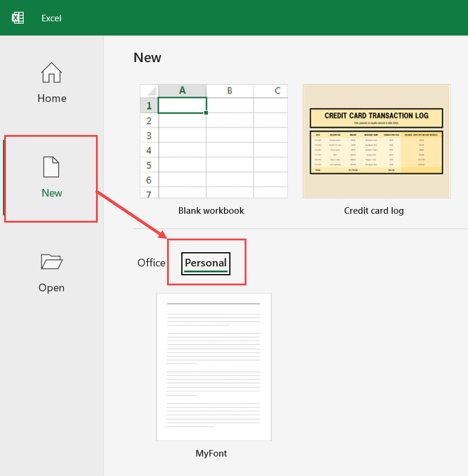Click the Credit card log caption text

point(374,211)
